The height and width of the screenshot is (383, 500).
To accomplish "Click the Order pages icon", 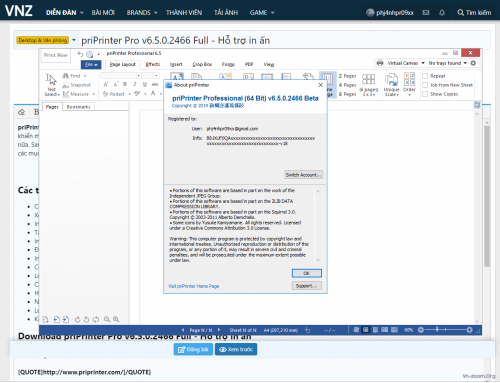I will 409,84.
